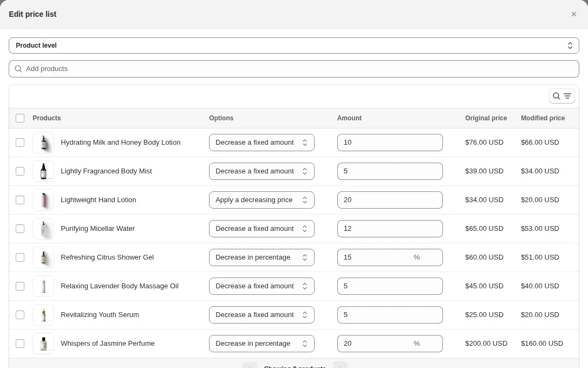This screenshot has width=588, height=368.
Task: Open options dropdown for Purifying Micellar Water
Action: click(262, 229)
